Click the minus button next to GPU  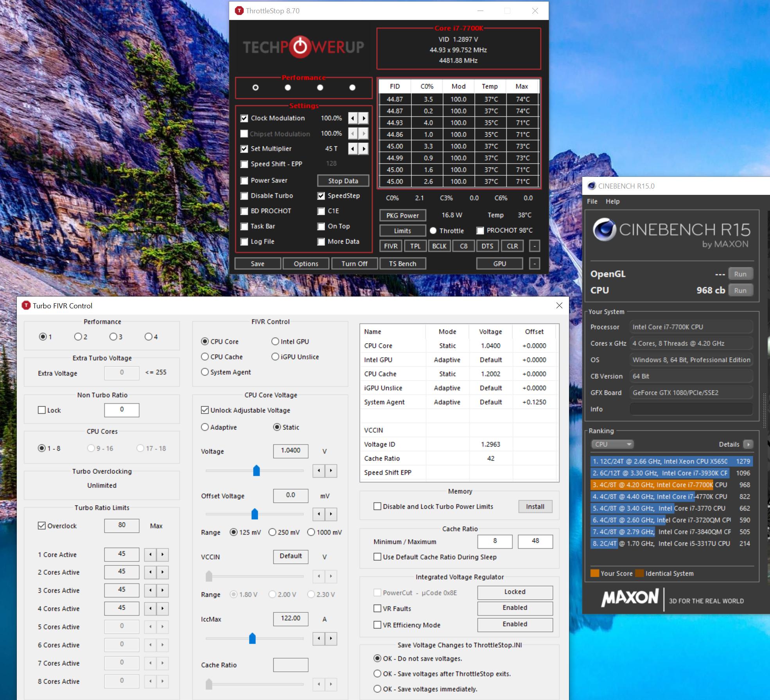coord(535,264)
